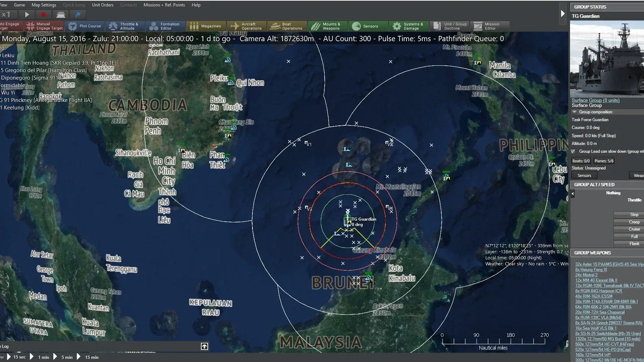The height and width of the screenshot is (362, 644).
Task: Launch the Formation Editor
Action: [164, 26]
